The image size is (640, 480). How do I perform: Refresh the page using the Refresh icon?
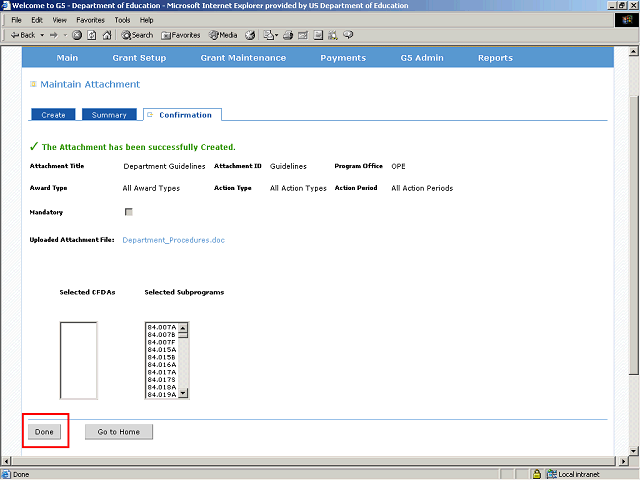point(92,35)
